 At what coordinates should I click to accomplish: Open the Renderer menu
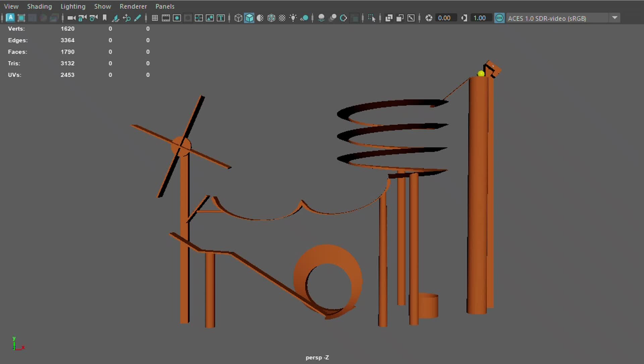pos(133,6)
